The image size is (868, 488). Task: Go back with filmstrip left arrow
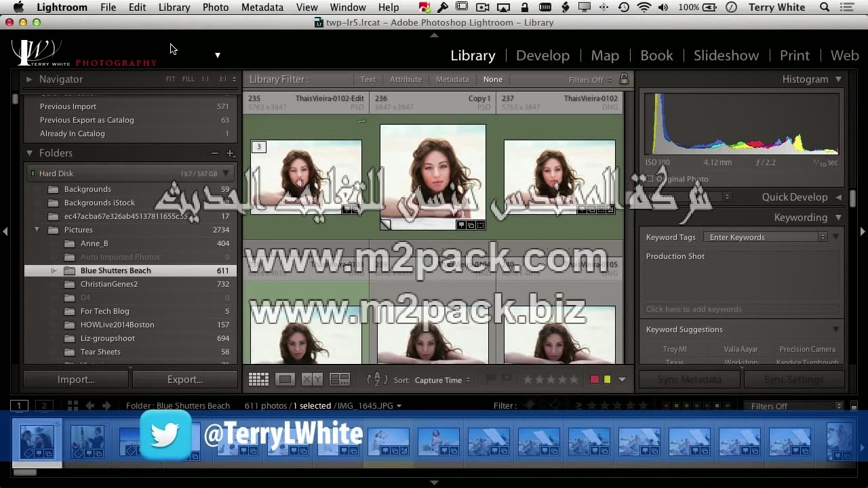(90, 406)
